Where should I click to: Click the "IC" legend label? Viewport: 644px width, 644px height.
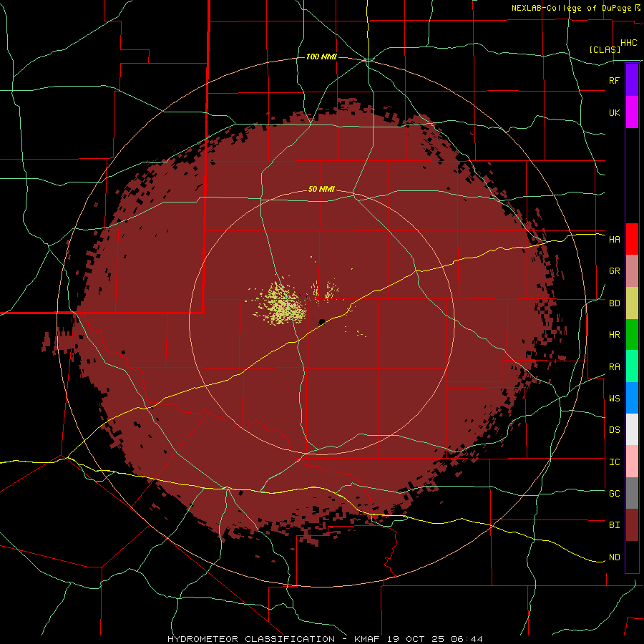point(614,462)
